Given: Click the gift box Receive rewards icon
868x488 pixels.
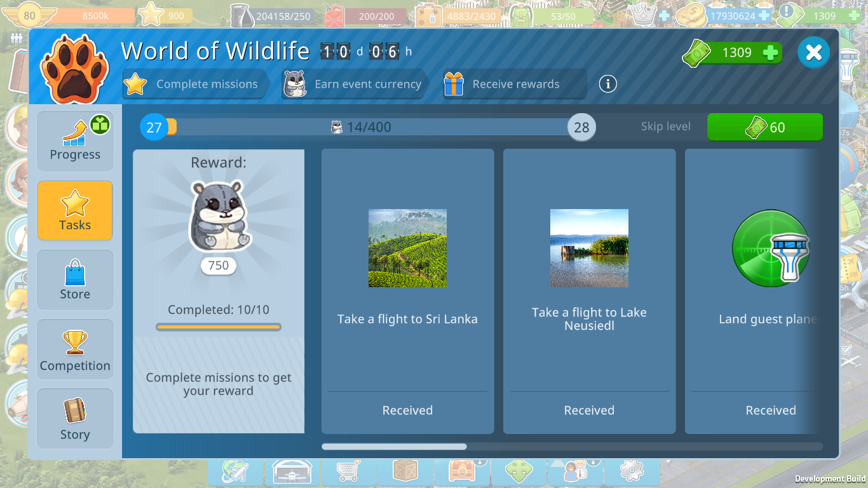Looking at the screenshot, I should (454, 84).
